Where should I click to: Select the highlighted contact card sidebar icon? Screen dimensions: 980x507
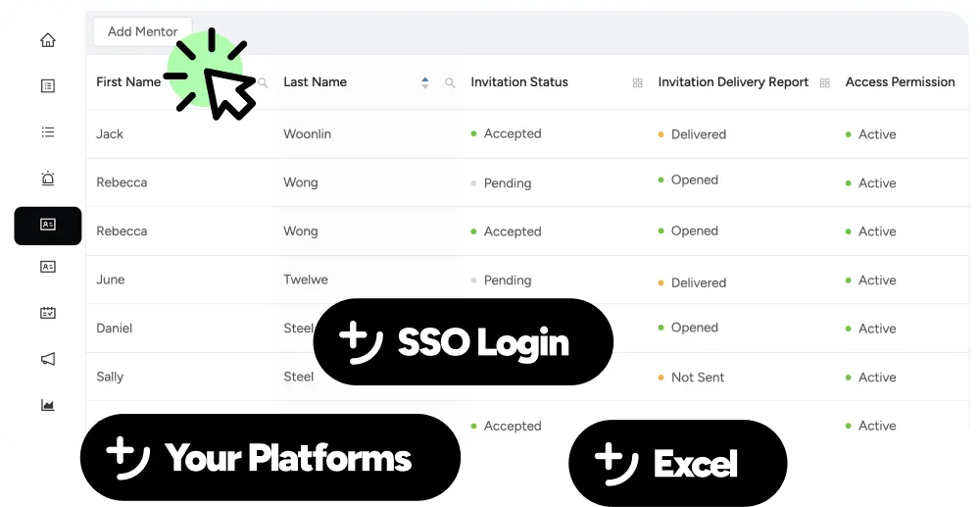(x=47, y=225)
